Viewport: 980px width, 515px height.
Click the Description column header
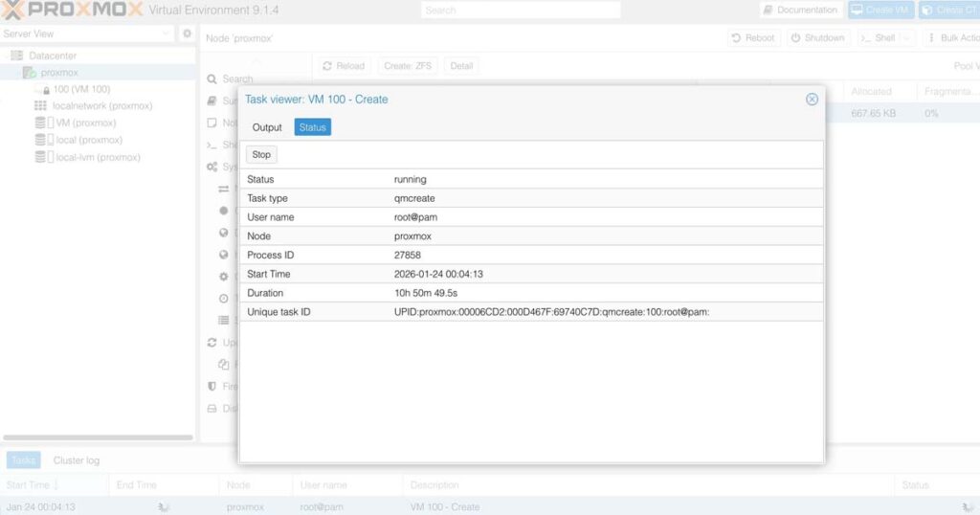coord(648,485)
